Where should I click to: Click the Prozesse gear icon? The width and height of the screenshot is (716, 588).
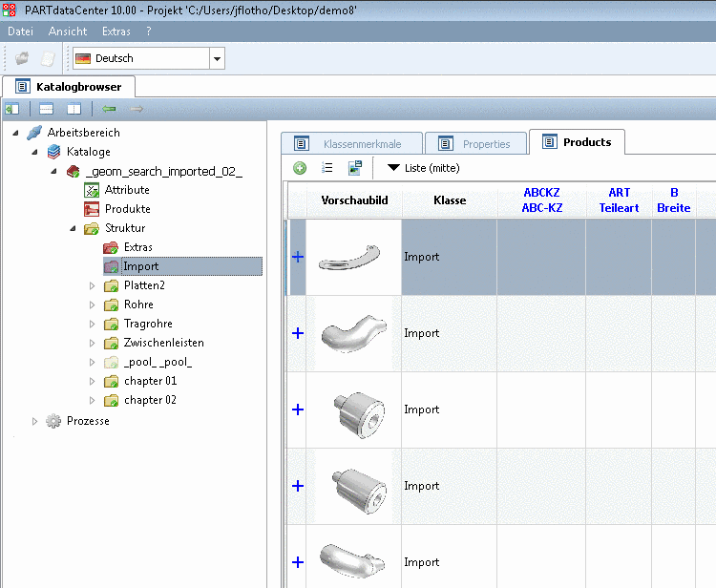pos(53,421)
